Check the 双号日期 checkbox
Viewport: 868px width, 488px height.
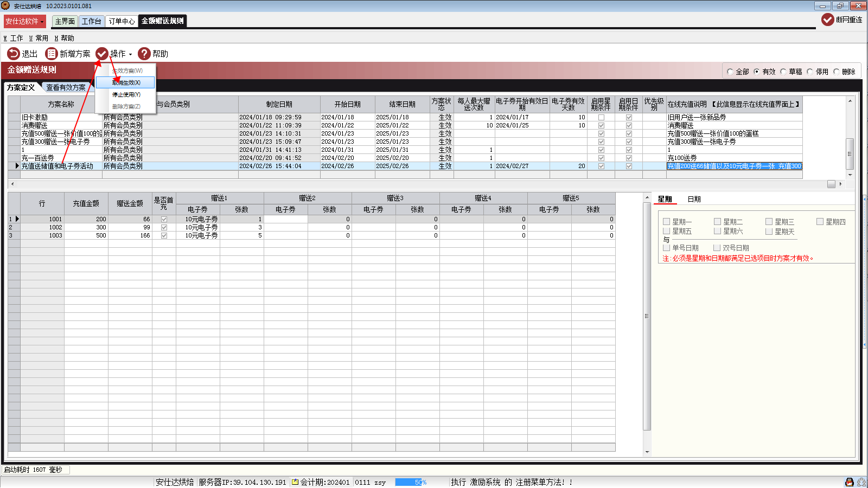717,248
